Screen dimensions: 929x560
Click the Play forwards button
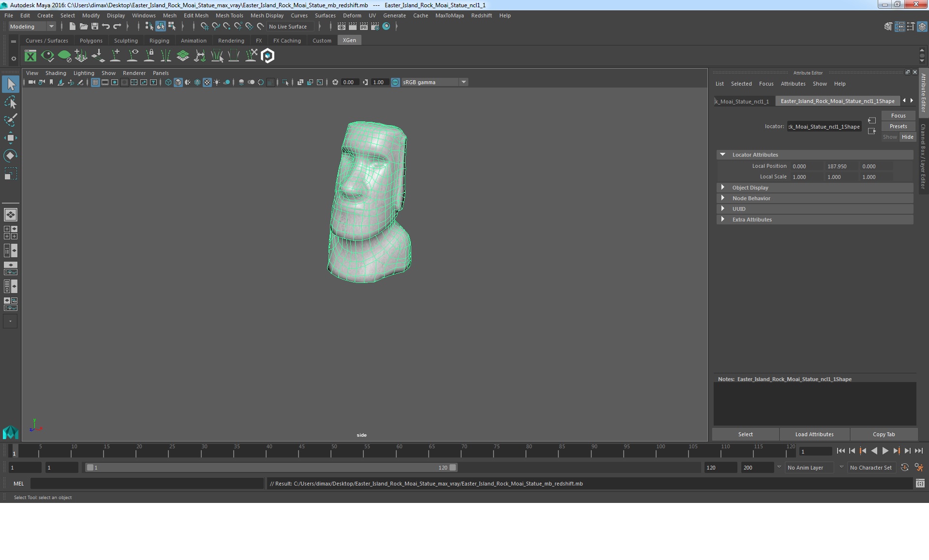pyautogui.click(x=885, y=451)
